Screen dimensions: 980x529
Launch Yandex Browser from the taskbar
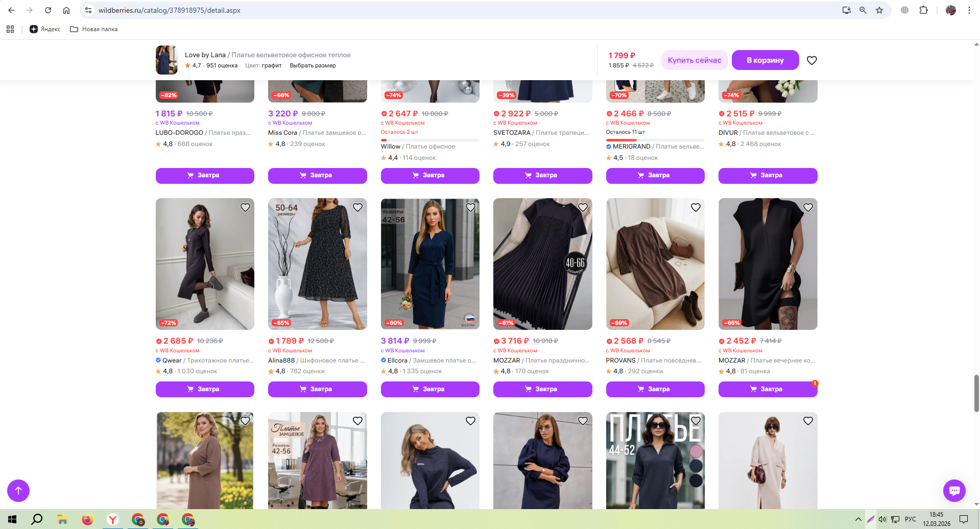(x=112, y=519)
